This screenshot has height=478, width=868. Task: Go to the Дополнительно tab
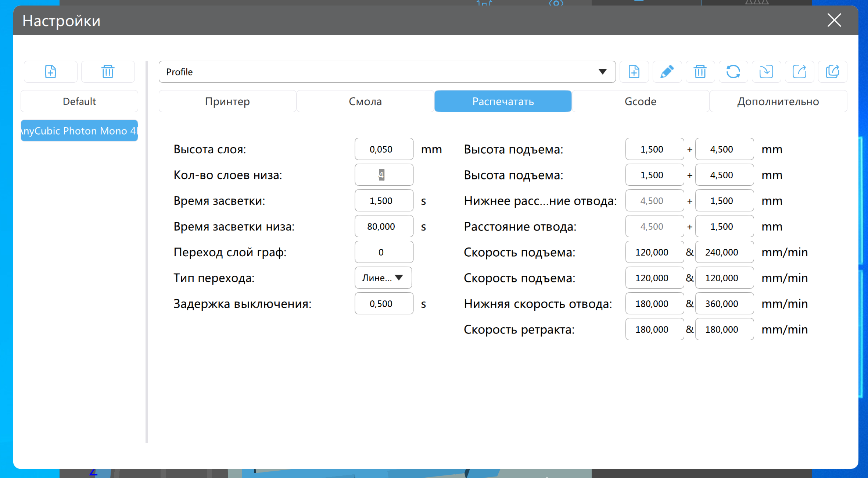point(778,101)
